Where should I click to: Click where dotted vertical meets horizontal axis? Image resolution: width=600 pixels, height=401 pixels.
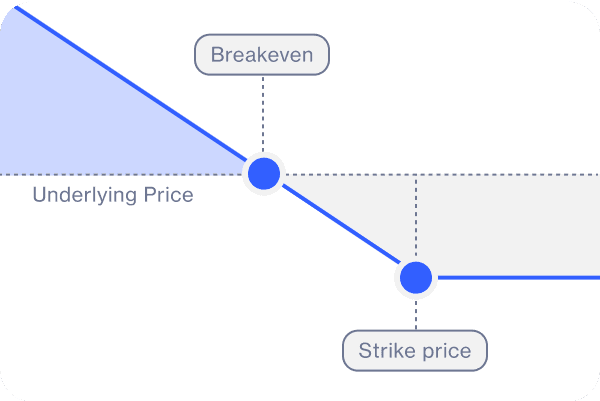click(415, 174)
